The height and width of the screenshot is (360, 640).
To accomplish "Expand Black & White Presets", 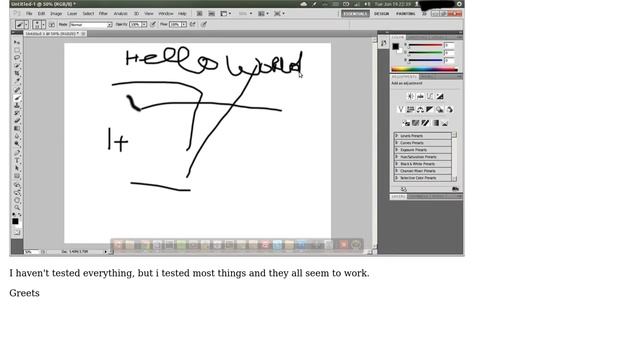I will tap(423, 164).
